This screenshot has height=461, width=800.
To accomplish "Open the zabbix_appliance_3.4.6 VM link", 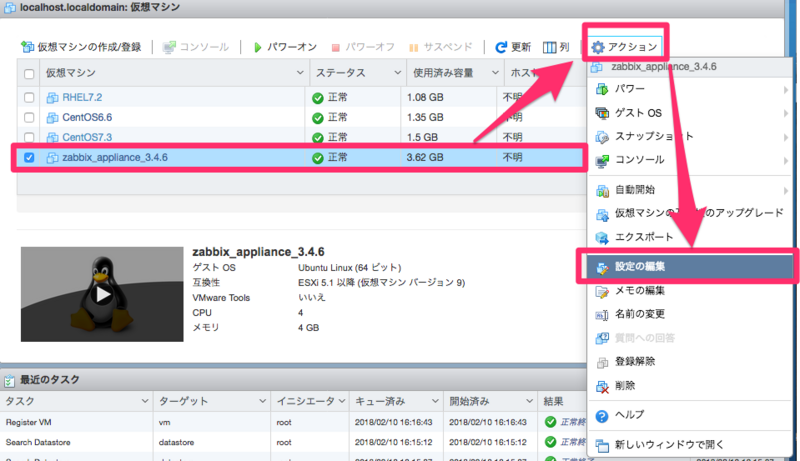I will [x=115, y=158].
